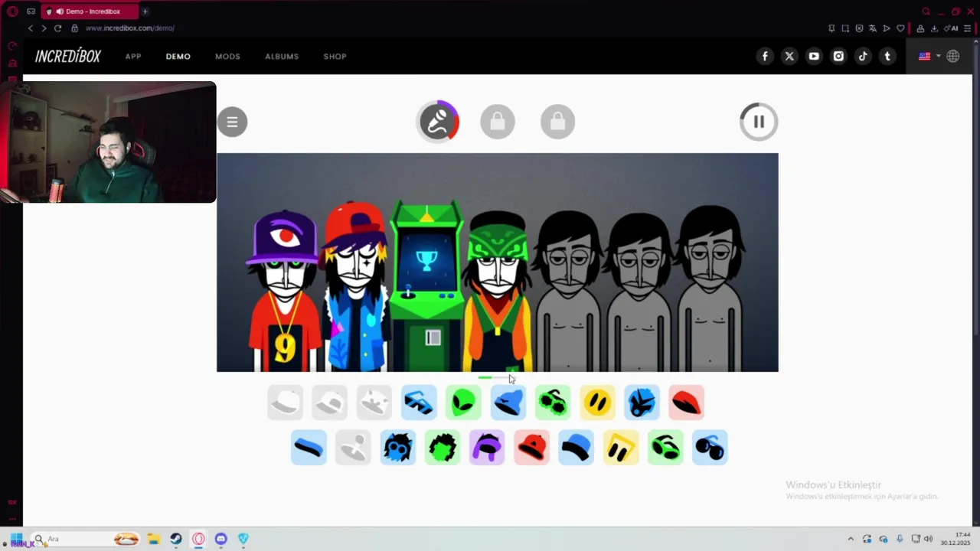Open the Incredibox Facebook page
Screen dimensions: 980x551
765,56
